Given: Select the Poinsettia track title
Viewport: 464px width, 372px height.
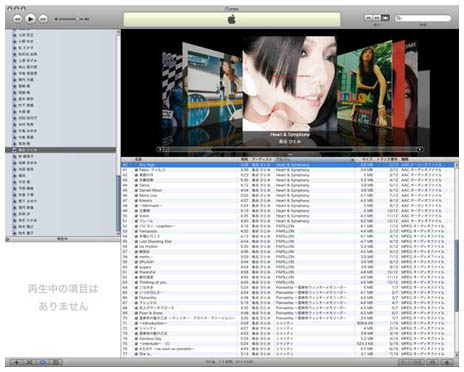Looking at the screenshot, I should (148, 298).
